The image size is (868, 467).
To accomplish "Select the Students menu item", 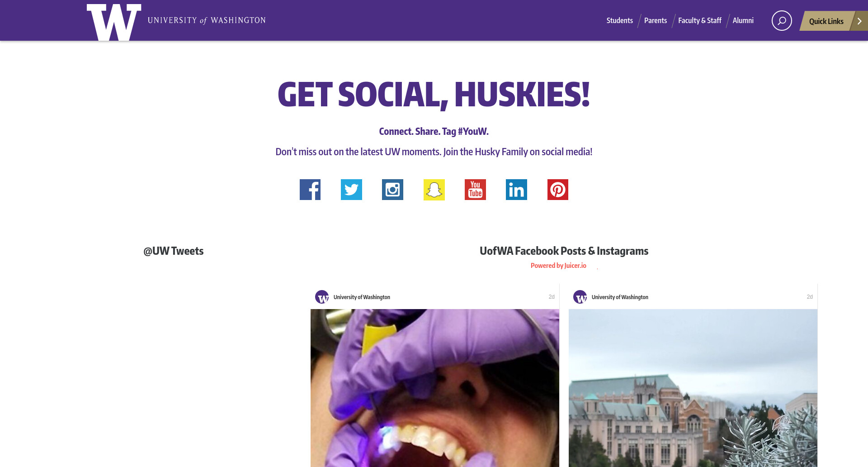I will point(619,20).
